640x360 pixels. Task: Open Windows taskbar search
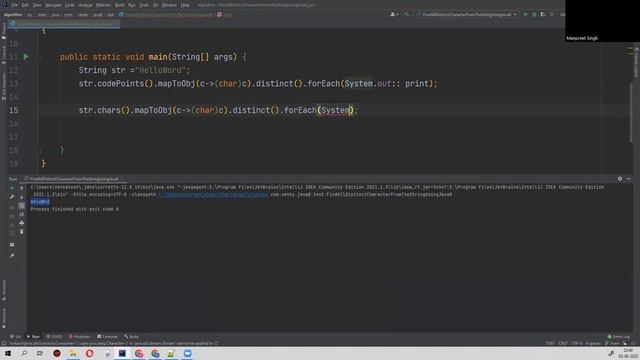(24, 353)
